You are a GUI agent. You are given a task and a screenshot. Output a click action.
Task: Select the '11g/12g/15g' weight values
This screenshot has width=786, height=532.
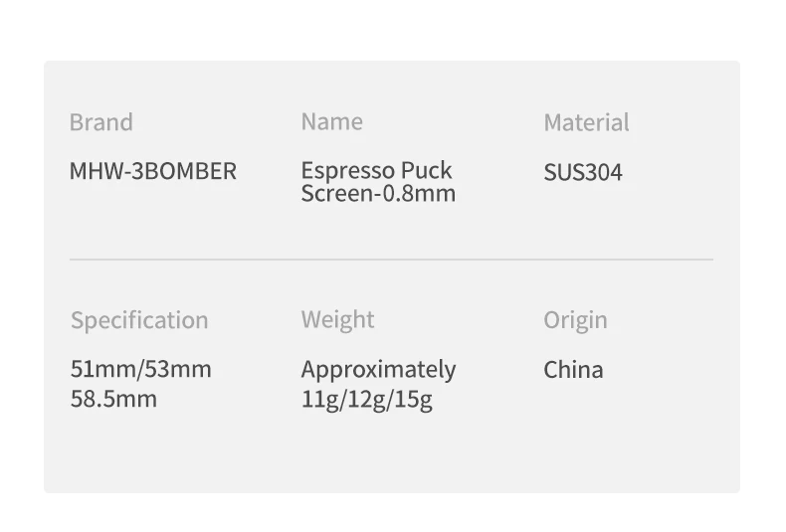click(x=366, y=400)
